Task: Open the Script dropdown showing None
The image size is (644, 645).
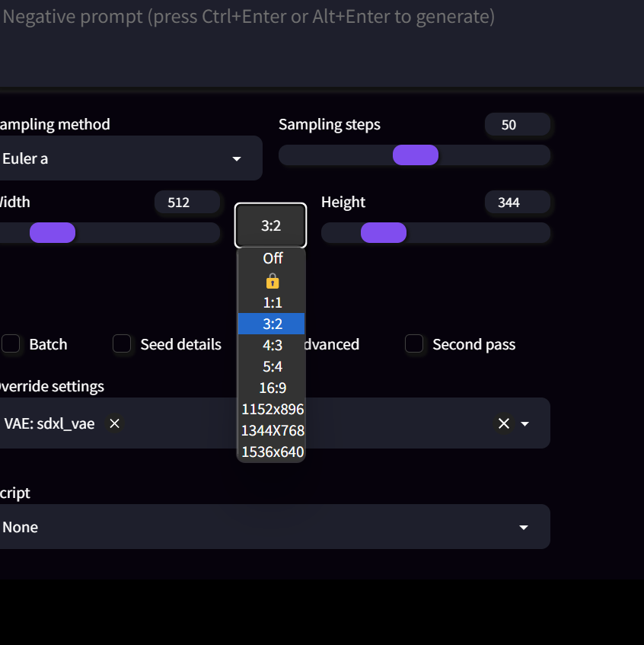Action: pyautogui.click(x=274, y=526)
